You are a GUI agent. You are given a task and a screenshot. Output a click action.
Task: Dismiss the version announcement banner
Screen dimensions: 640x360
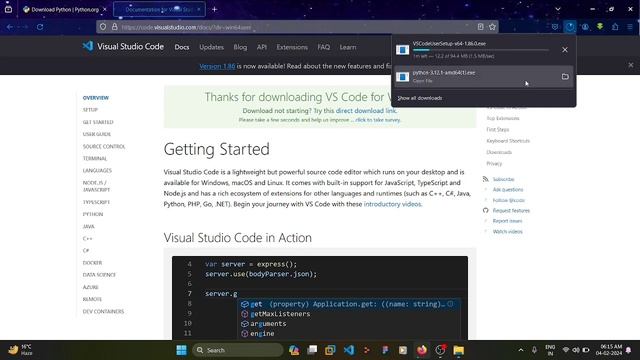tap(631, 65)
